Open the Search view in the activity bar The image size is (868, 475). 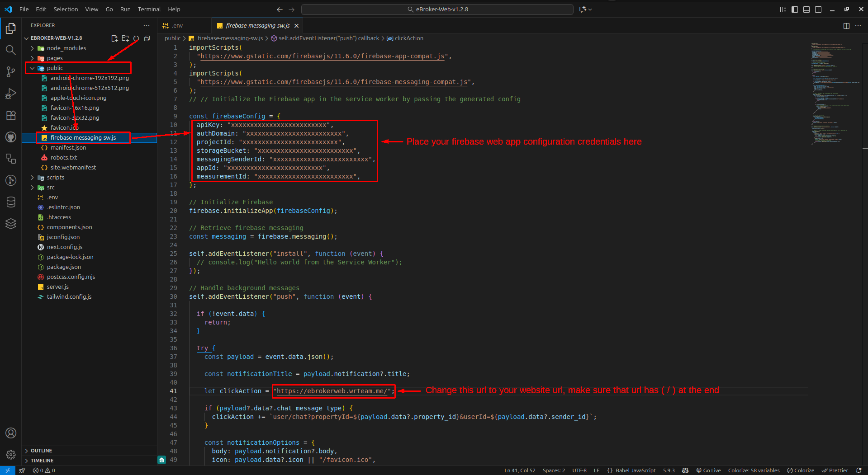(x=10, y=50)
